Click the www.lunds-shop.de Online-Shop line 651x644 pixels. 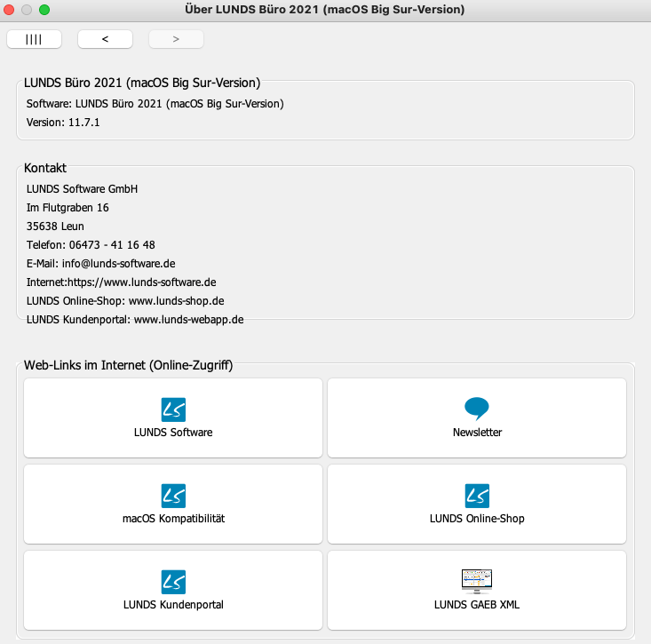click(125, 301)
